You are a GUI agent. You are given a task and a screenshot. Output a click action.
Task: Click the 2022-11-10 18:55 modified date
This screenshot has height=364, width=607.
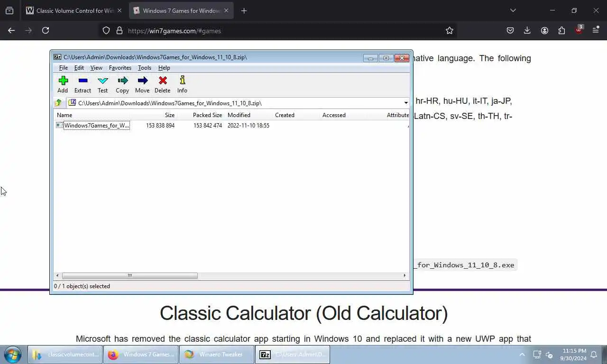248,126
